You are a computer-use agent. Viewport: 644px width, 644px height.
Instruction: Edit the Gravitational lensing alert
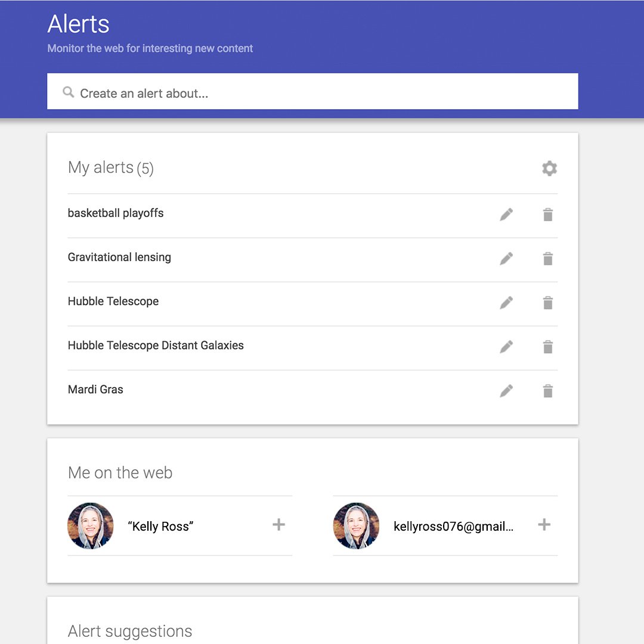(506, 258)
